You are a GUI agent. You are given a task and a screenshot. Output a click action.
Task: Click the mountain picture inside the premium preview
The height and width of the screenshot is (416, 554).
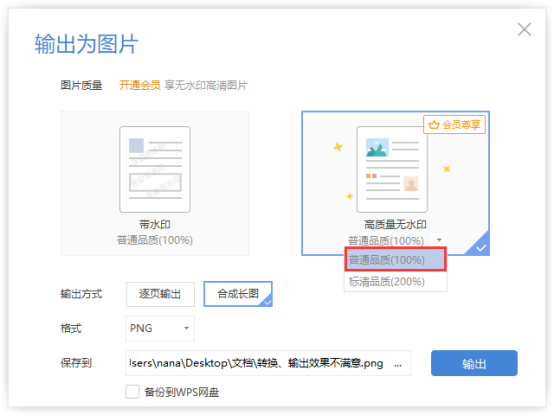click(377, 148)
